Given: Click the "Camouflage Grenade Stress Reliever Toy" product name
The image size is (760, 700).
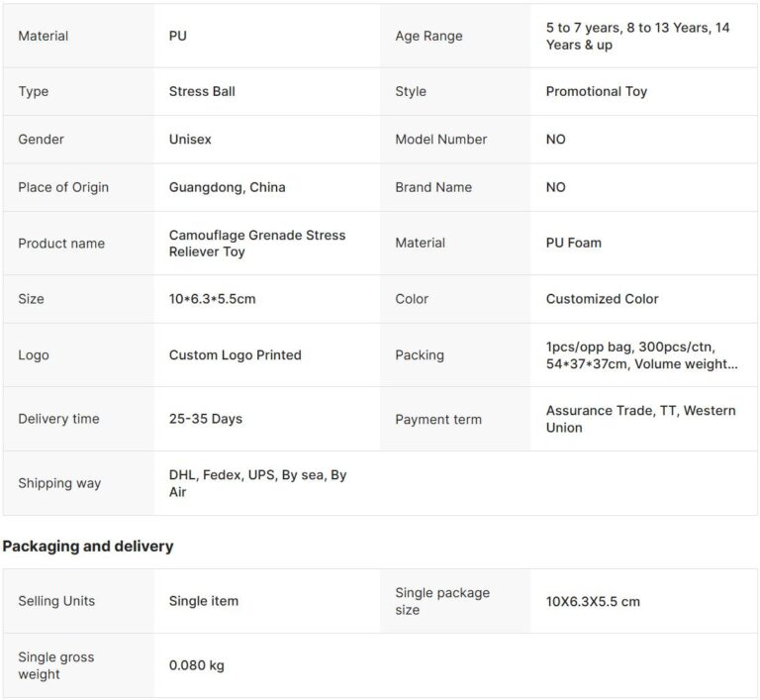Looking at the screenshot, I should point(257,244).
